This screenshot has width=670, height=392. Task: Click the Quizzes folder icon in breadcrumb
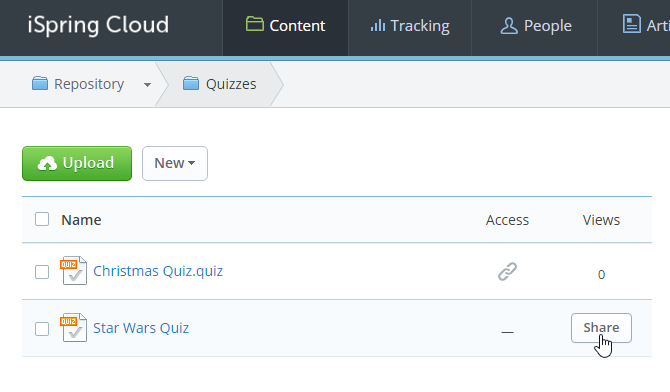pos(191,83)
